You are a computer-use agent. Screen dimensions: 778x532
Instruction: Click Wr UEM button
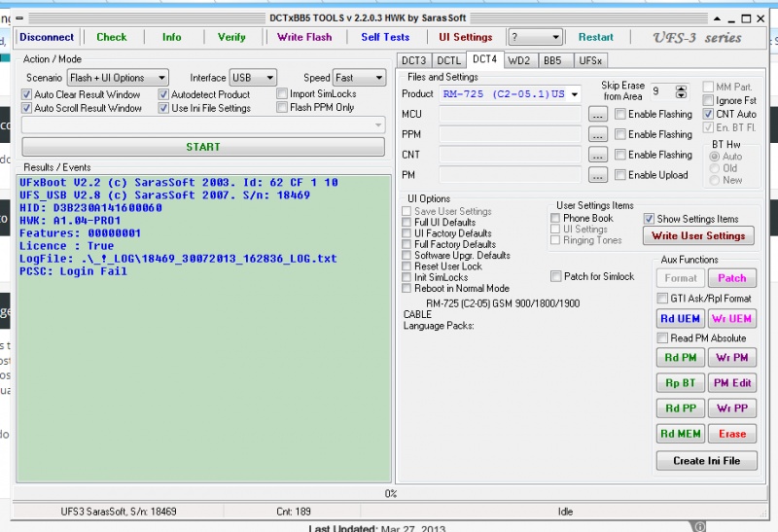tap(732, 319)
